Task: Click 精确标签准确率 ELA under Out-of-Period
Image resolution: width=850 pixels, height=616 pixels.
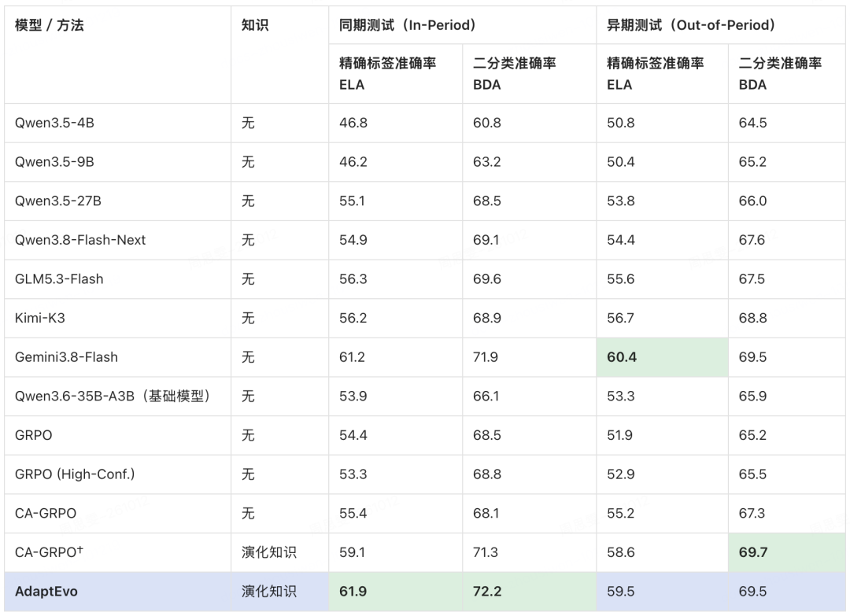Action: pos(656,74)
